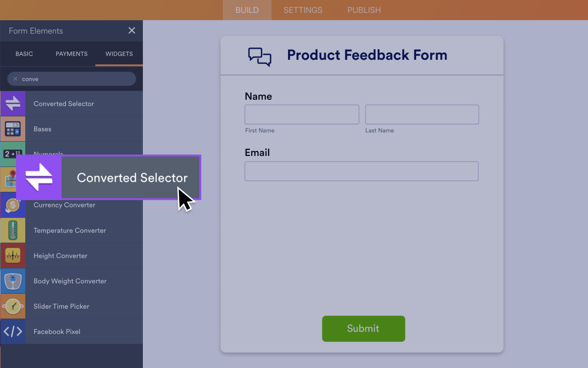Click the Email input field
The width and height of the screenshot is (588, 368).
(x=362, y=171)
